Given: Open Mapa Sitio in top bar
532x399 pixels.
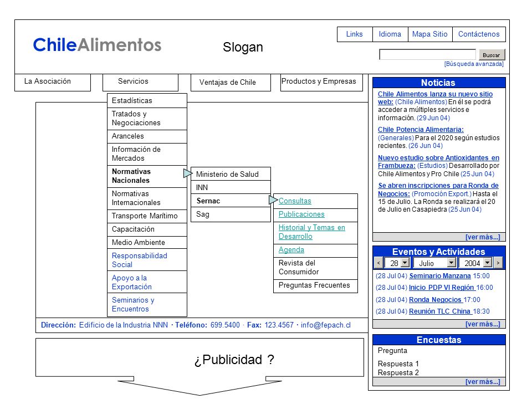Looking at the screenshot, I should (430, 34).
